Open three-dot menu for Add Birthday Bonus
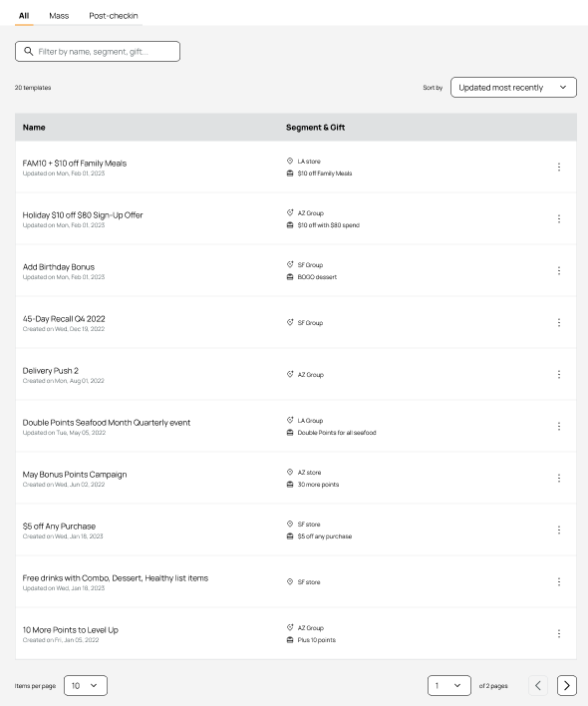 click(559, 270)
